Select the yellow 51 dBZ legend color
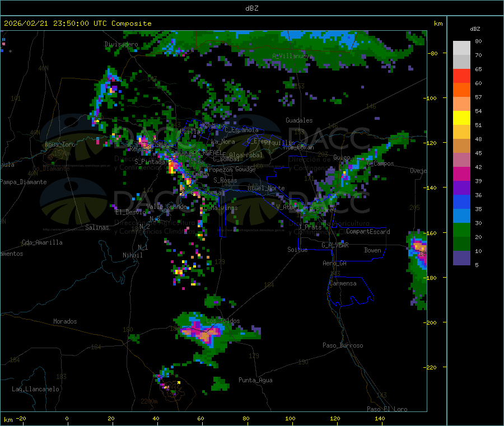 [x=461, y=118]
